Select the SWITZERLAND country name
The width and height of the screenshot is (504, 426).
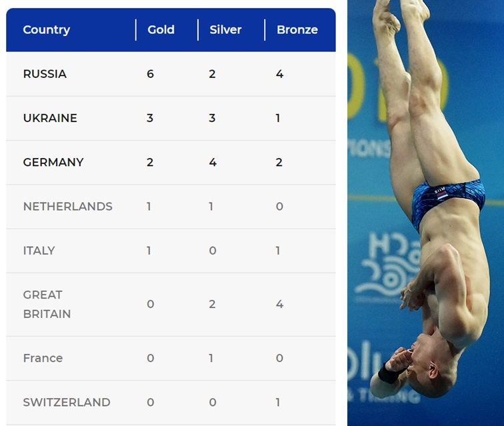[67, 402]
